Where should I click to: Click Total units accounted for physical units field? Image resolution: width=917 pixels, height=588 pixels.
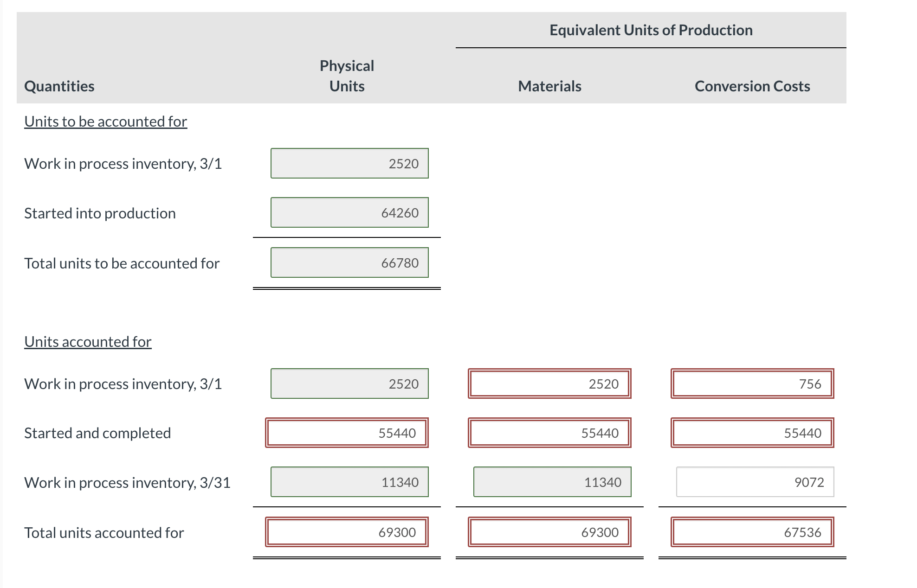pos(347,532)
